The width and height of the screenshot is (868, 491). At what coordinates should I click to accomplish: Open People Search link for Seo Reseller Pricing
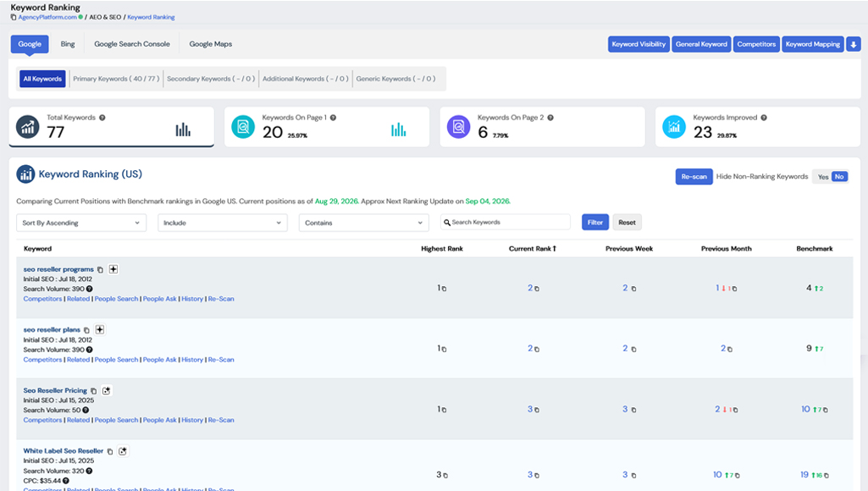116,420
